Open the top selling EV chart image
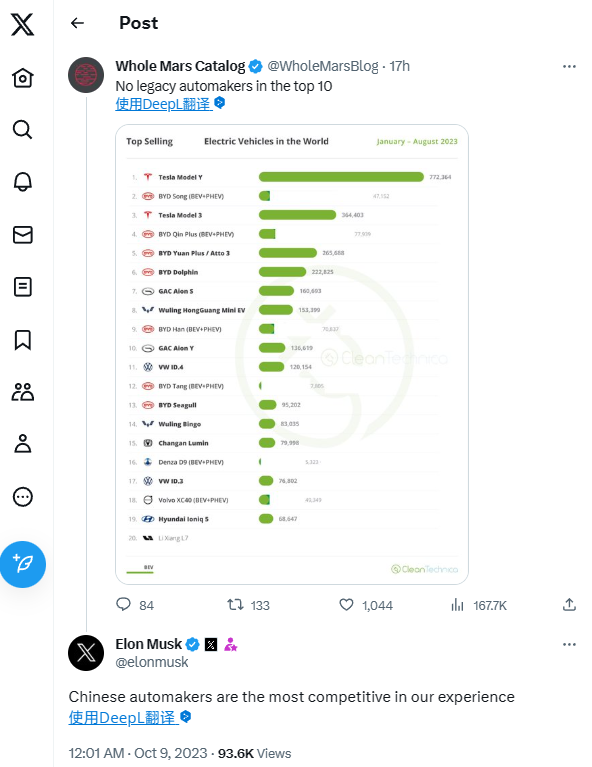This screenshot has height=767, width=592. [x=292, y=354]
